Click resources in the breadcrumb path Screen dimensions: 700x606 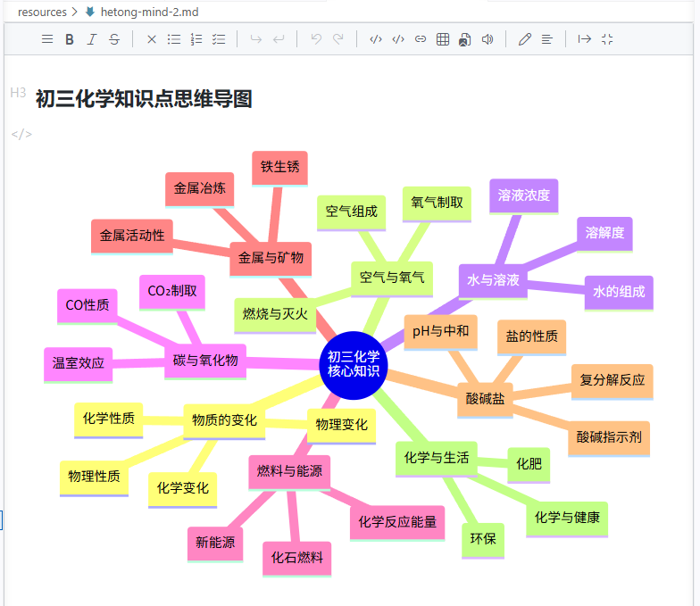click(42, 12)
